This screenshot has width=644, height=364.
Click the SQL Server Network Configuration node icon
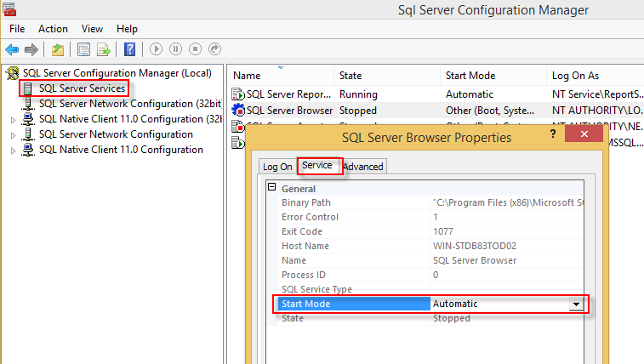(28, 134)
